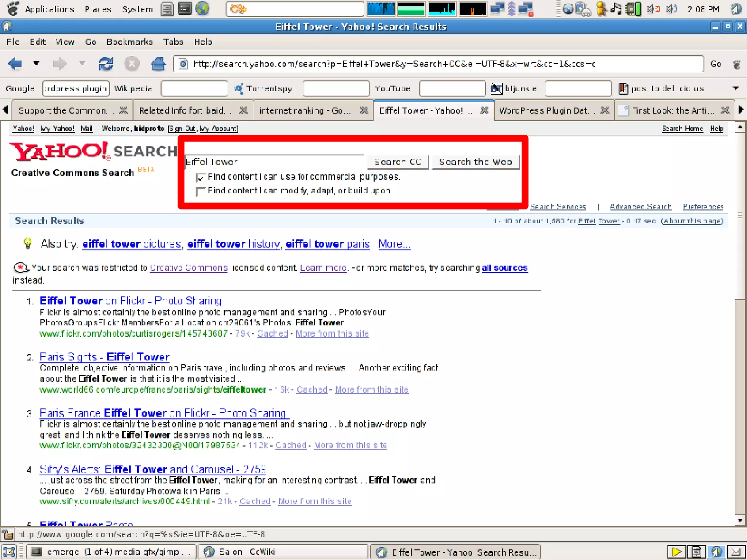Enable modify, adapt, or build upon checkbox
The height and width of the screenshot is (560, 747).
pyautogui.click(x=200, y=191)
